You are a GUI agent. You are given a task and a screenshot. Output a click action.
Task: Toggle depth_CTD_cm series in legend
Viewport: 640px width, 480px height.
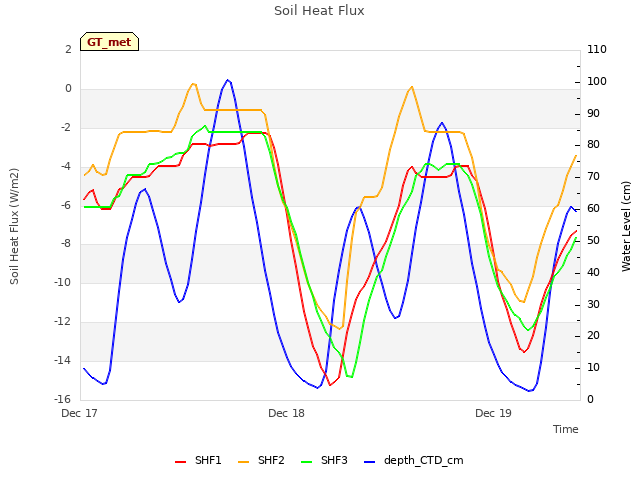pyautogui.click(x=413, y=460)
